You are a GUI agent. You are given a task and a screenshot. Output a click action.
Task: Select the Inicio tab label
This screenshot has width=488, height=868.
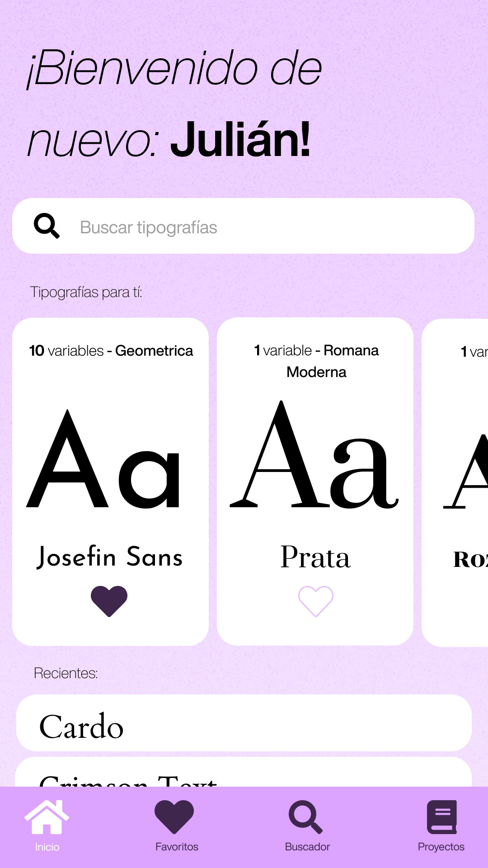(x=47, y=847)
